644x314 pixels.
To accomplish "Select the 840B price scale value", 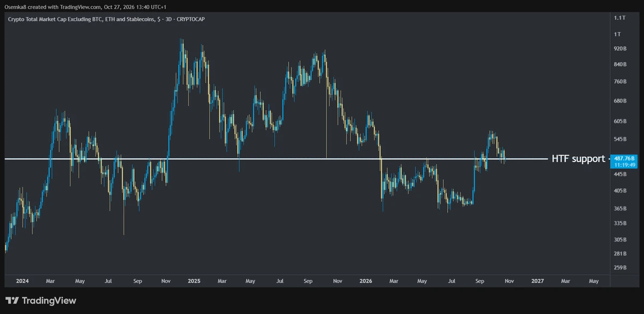I will (621, 65).
